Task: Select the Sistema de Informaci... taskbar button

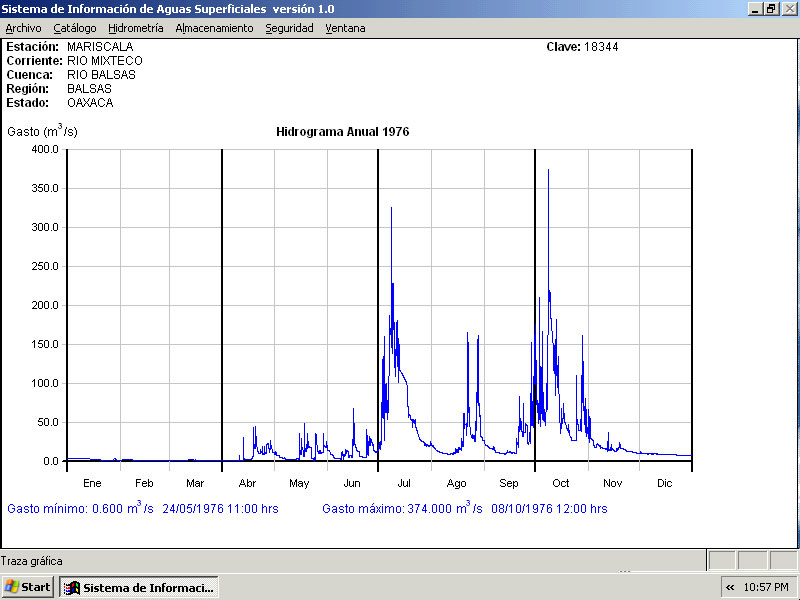Action: pyautogui.click(x=139, y=587)
